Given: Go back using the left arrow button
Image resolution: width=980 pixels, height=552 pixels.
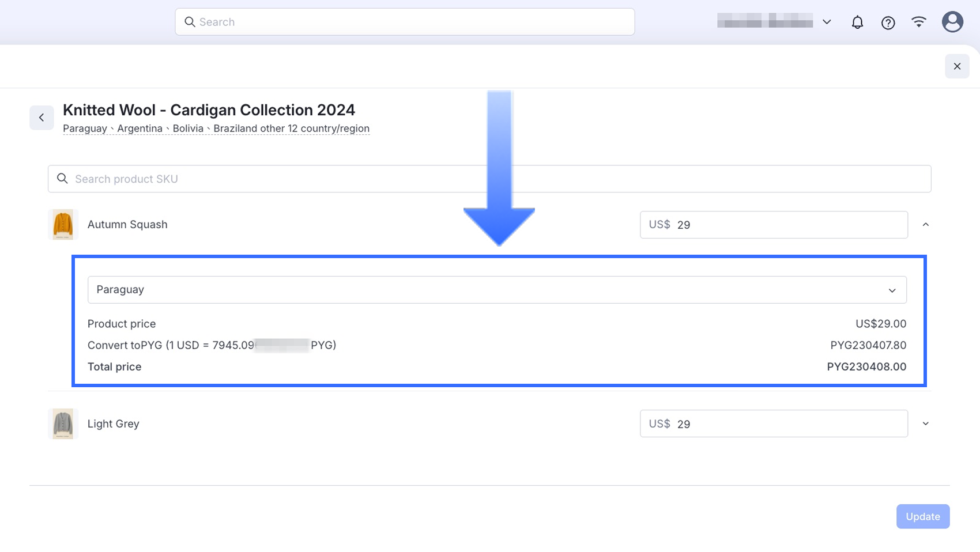Looking at the screenshot, I should [x=42, y=118].
